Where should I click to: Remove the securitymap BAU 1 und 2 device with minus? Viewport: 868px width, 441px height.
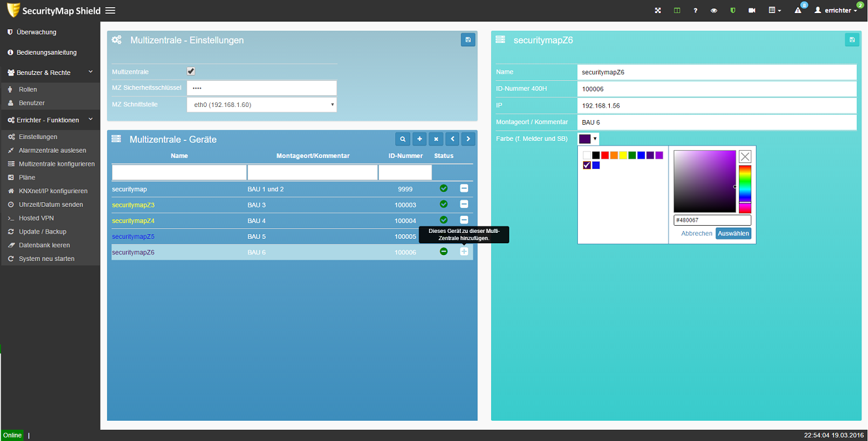(x=464, y=188)
